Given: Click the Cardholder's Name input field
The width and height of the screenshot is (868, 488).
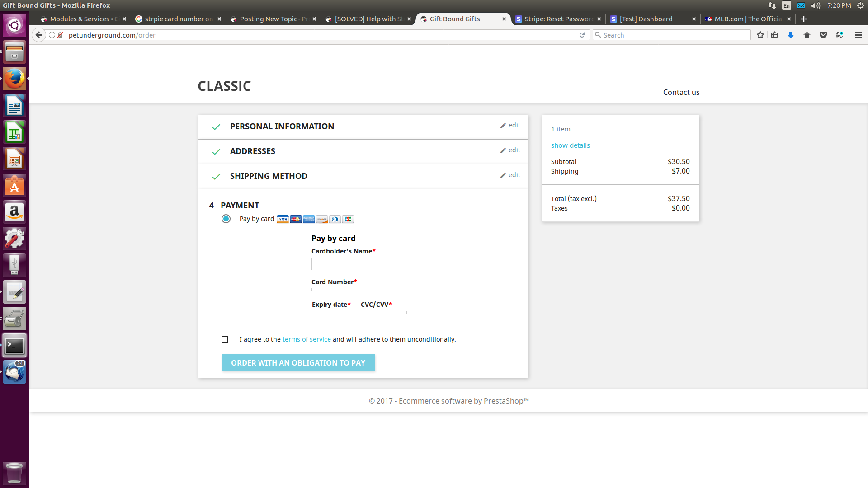Looking at the screenshot, I should (x=359, y=264).
